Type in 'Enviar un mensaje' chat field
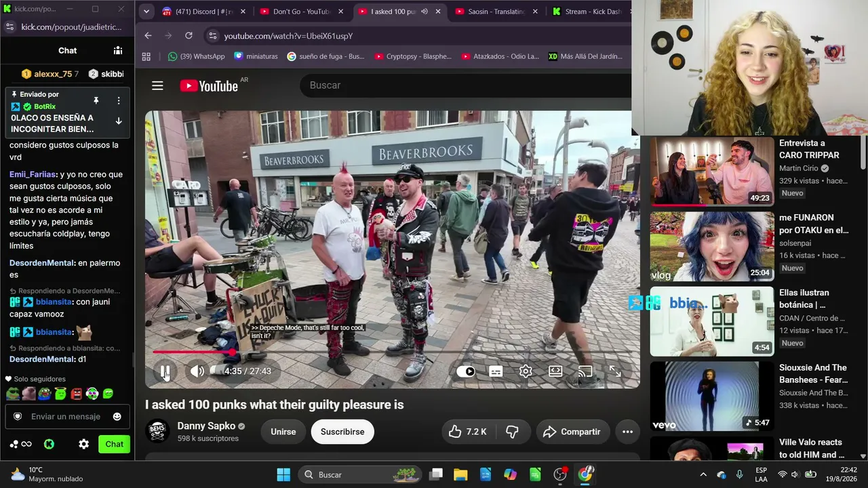The image size is (868, 488). [66, 416]
